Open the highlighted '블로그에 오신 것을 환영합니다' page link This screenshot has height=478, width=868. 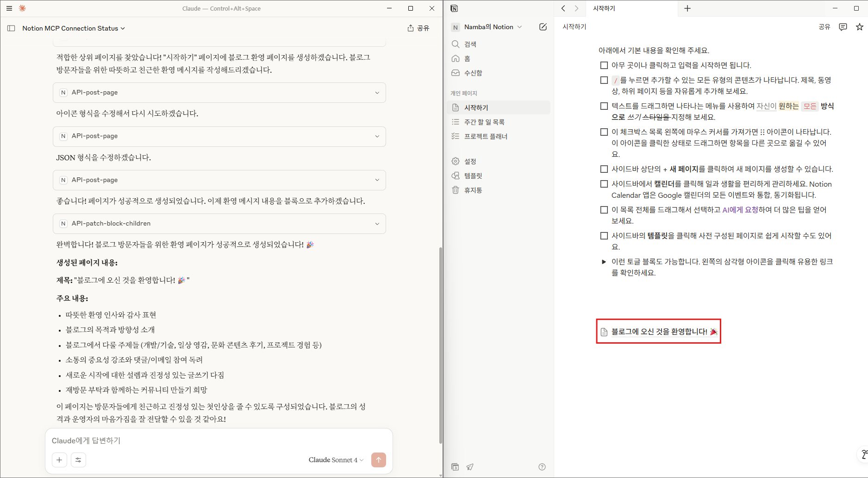[658, 331]
